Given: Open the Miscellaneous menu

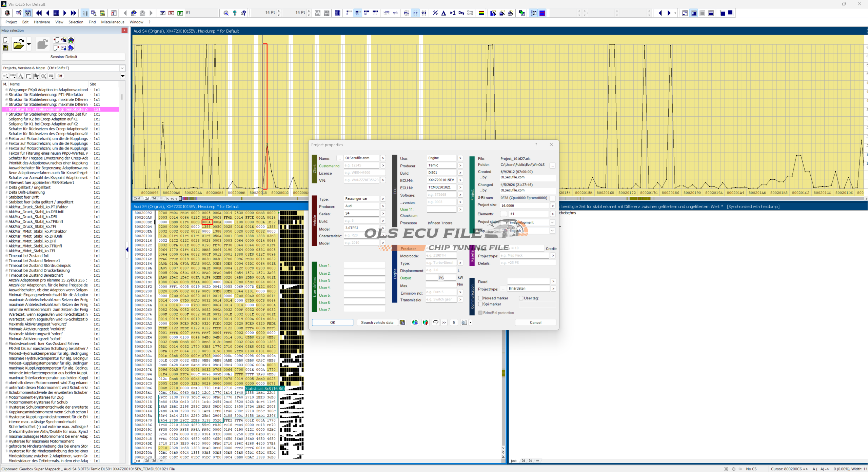Looking at the screenshot, I should point(113,22).
